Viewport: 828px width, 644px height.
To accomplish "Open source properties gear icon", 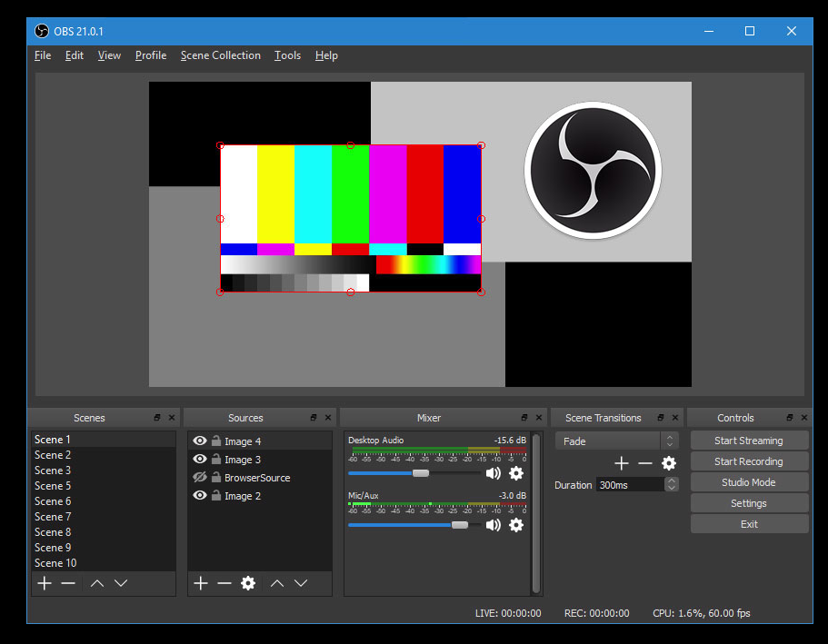I will click(x=248, y=583).
